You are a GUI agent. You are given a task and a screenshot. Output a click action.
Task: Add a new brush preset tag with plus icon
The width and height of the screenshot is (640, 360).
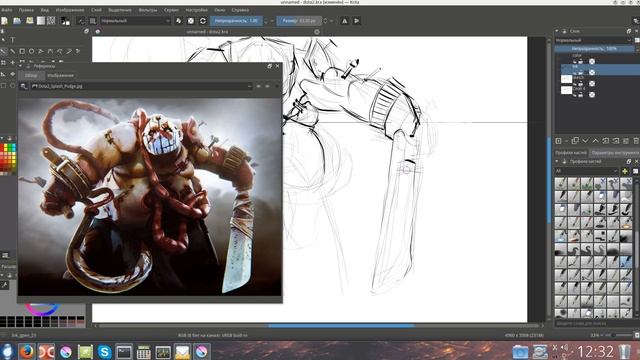(624, 171)
